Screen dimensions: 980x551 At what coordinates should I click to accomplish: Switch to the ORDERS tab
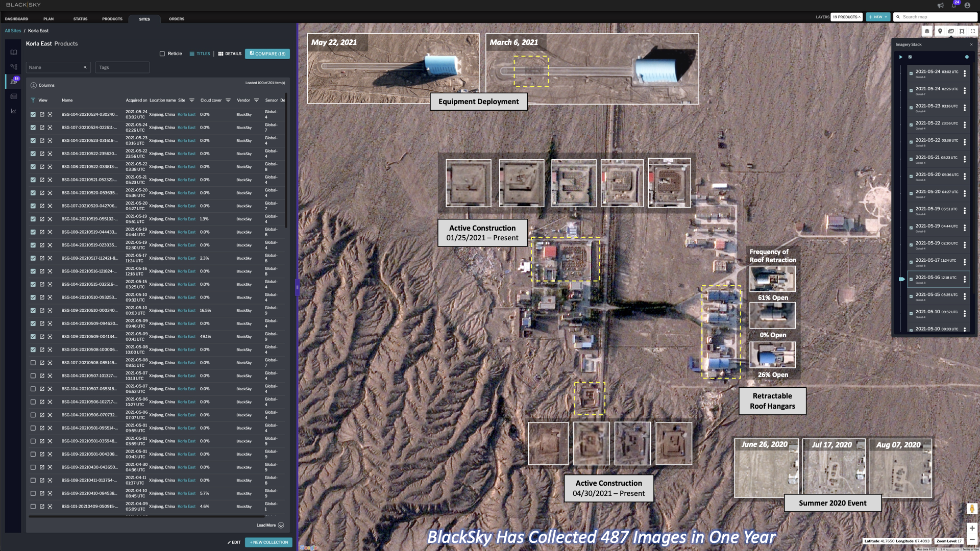pyautogui.click(x=177, y=19)
